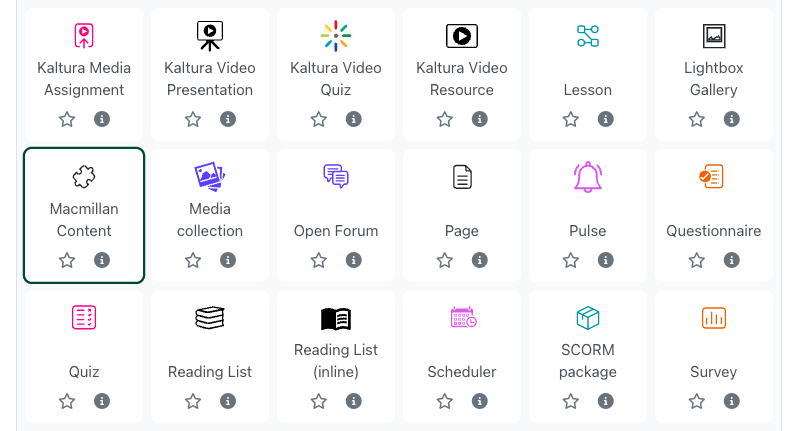
Task: Select the Media collection icon
Action: 210,177
